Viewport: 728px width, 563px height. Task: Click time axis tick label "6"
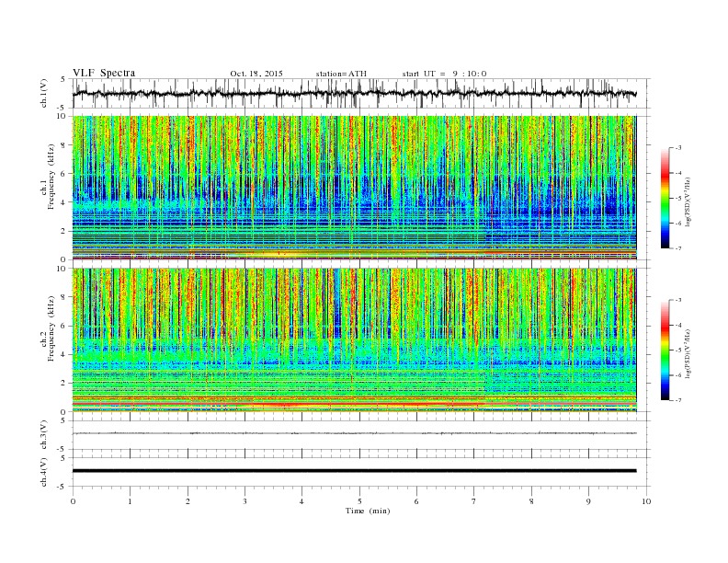click(x=416, y=501)
